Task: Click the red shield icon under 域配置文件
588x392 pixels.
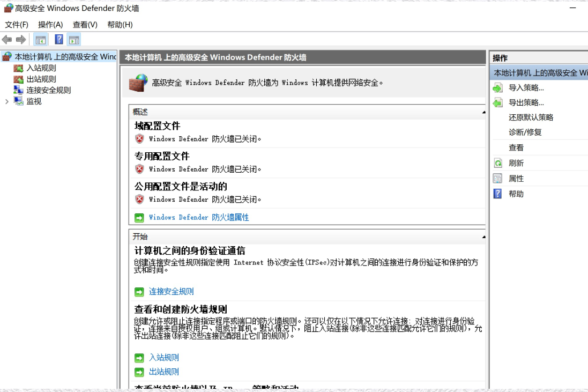Action: click(139, 139)
